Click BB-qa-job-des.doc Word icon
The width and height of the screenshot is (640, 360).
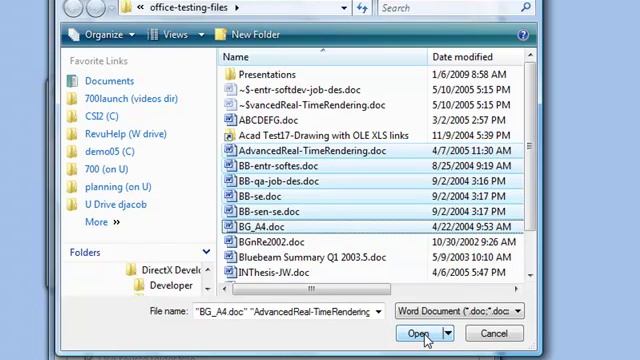tap(230, 181)
